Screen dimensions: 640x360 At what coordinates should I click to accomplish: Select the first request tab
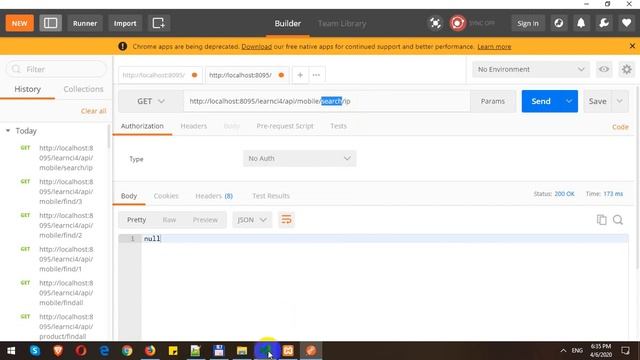point(160,75)
